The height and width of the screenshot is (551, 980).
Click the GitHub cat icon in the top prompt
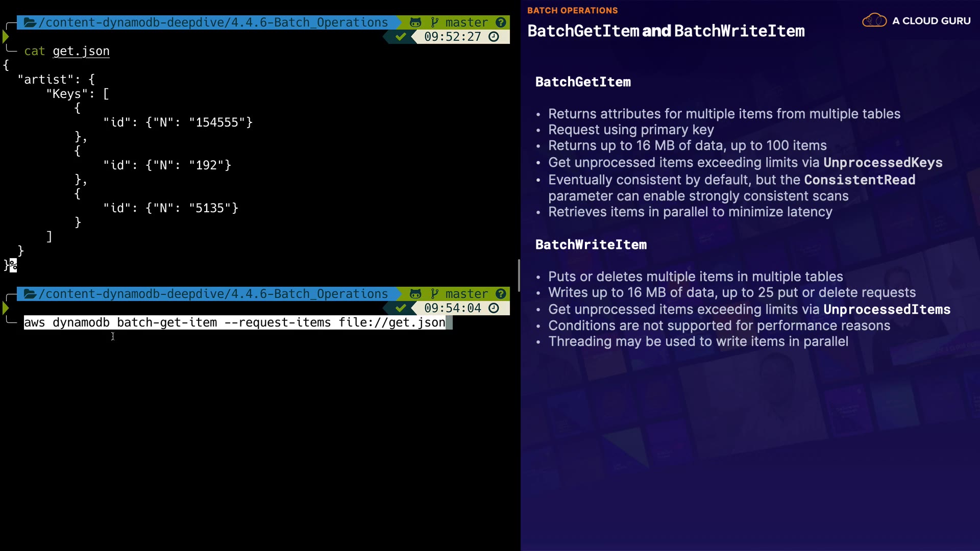pyautogui.click(x=415, y=22)
